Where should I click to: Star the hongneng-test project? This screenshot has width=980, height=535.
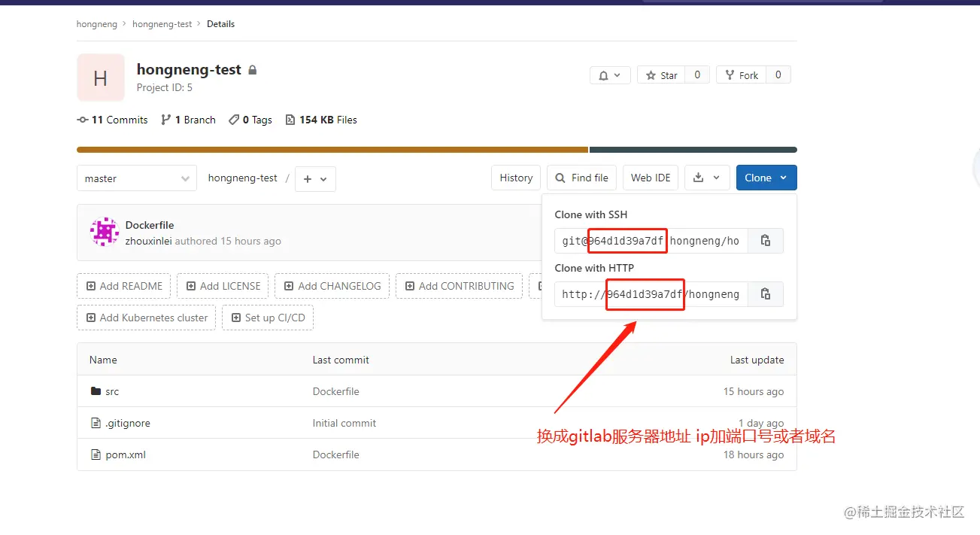coord(661,75)
